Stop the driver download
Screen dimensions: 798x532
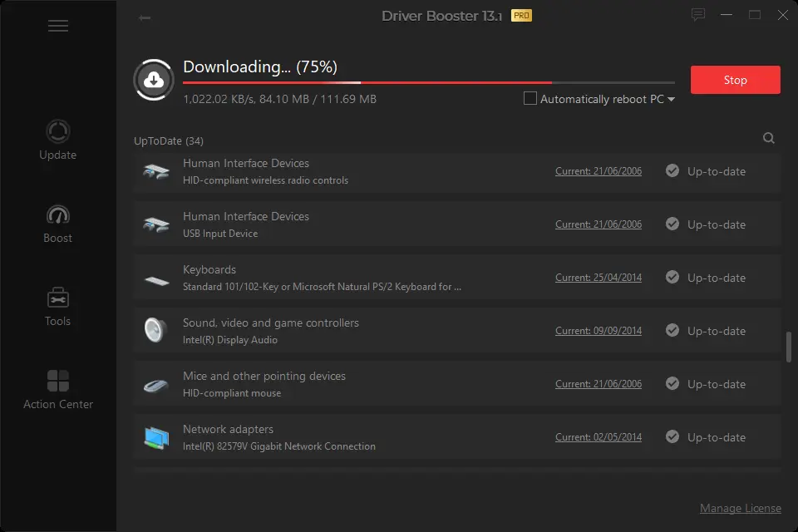pos(735,80)
